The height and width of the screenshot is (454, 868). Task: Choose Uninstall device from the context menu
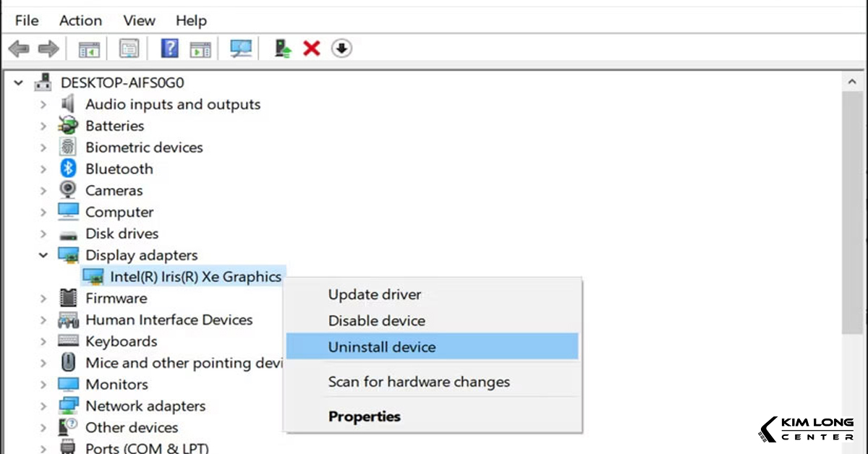[382, 346]
